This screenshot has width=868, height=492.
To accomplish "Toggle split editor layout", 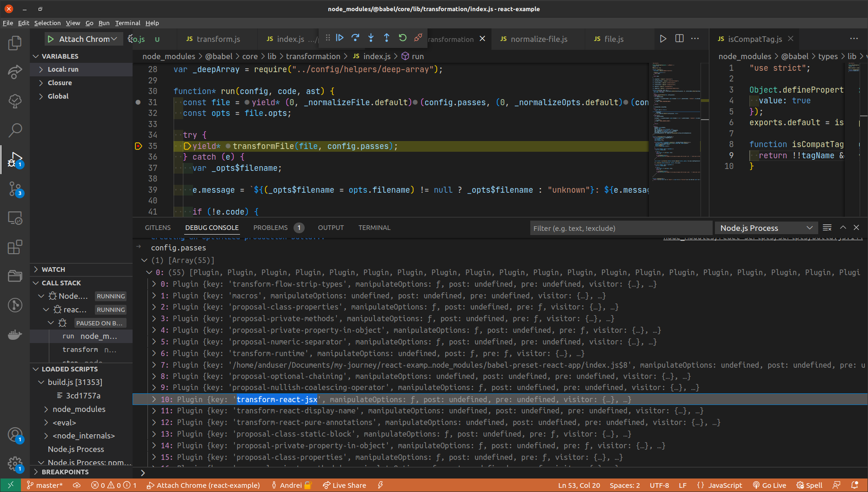I will click(679, 39).
